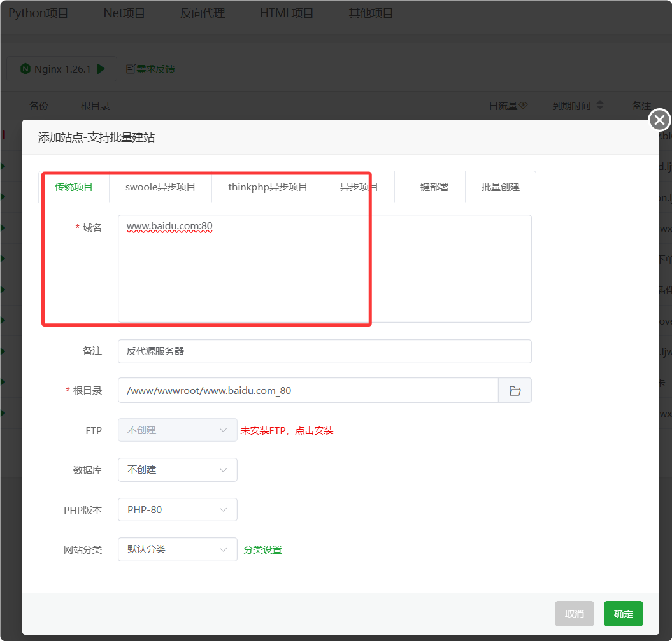Screen dimensions: 672x641
Task: Click 未安装FTP，点击安装 link
Action: click(287, 431)
